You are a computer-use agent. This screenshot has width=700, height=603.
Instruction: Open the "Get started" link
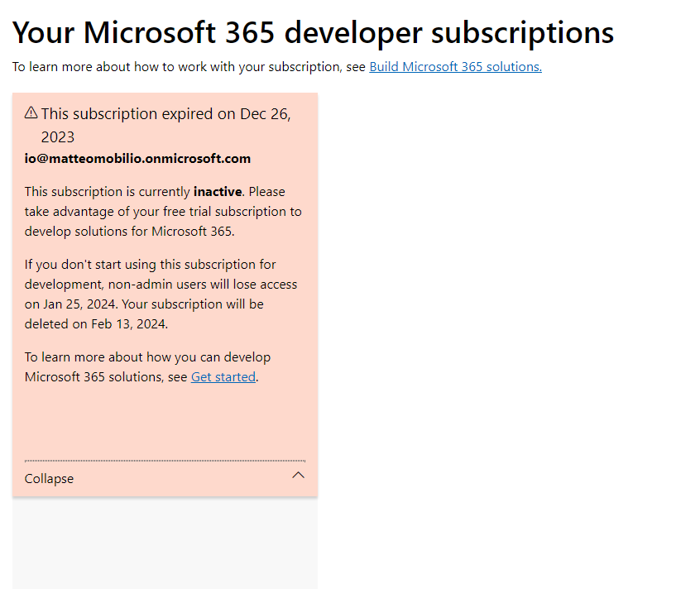(223, 376)
